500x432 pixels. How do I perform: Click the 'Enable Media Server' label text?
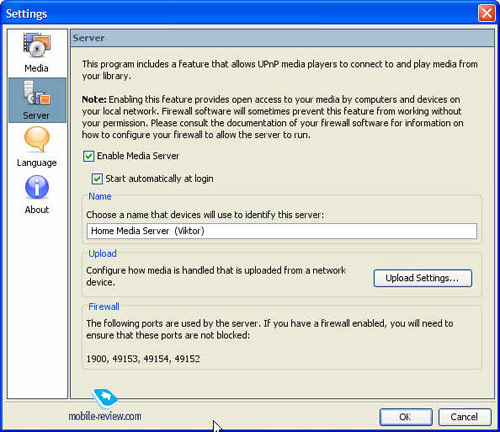138,156
